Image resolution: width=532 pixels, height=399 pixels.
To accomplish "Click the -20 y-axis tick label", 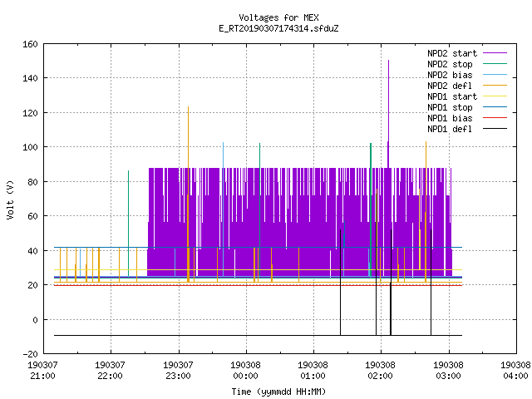I will (x=30, y=354).
